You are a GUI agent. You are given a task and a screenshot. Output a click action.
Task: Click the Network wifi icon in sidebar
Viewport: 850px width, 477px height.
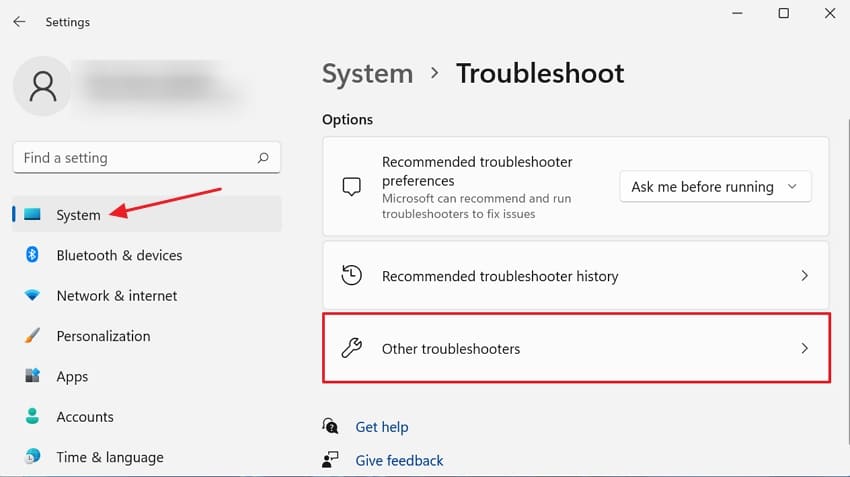point(33,295)
